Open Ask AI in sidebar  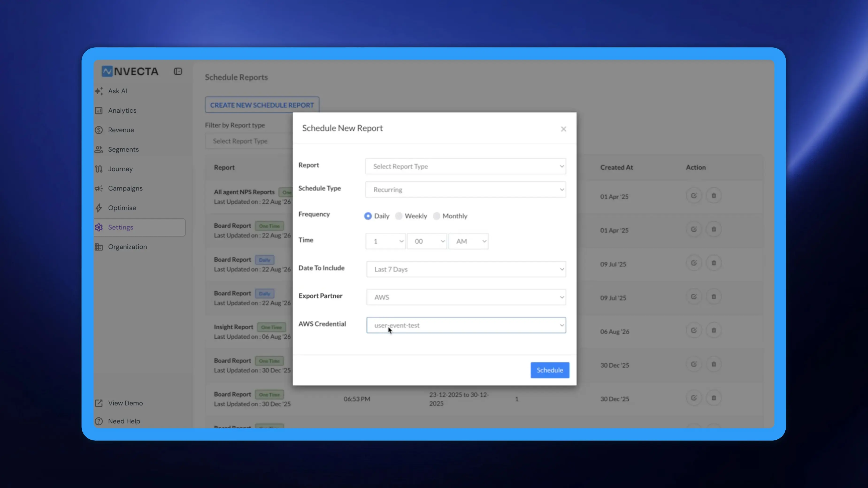click(118, 91)
